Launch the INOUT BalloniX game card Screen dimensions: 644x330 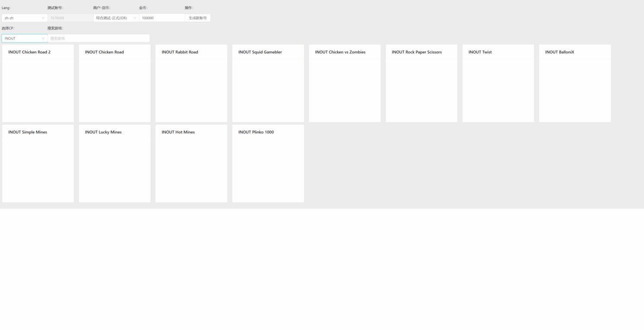point(575,83)
